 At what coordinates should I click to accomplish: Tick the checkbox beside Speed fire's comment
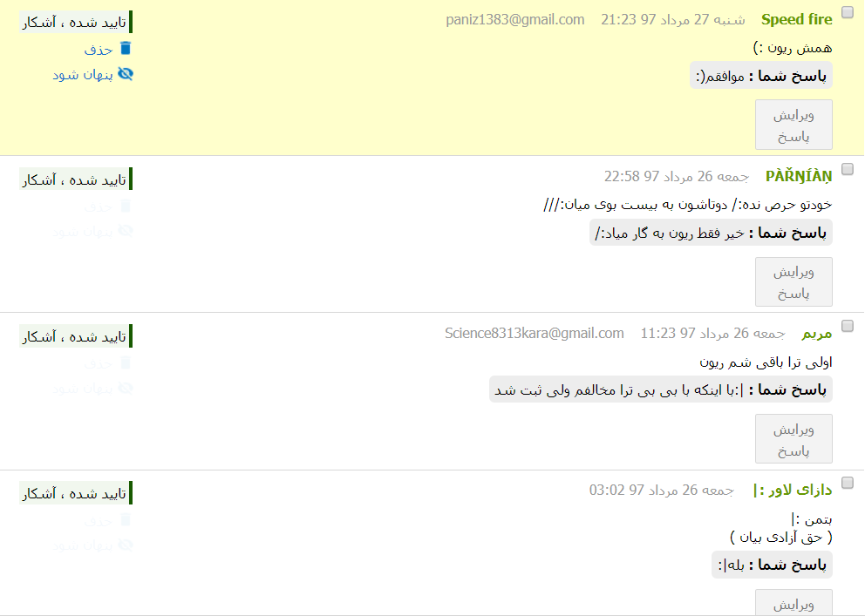848,12
